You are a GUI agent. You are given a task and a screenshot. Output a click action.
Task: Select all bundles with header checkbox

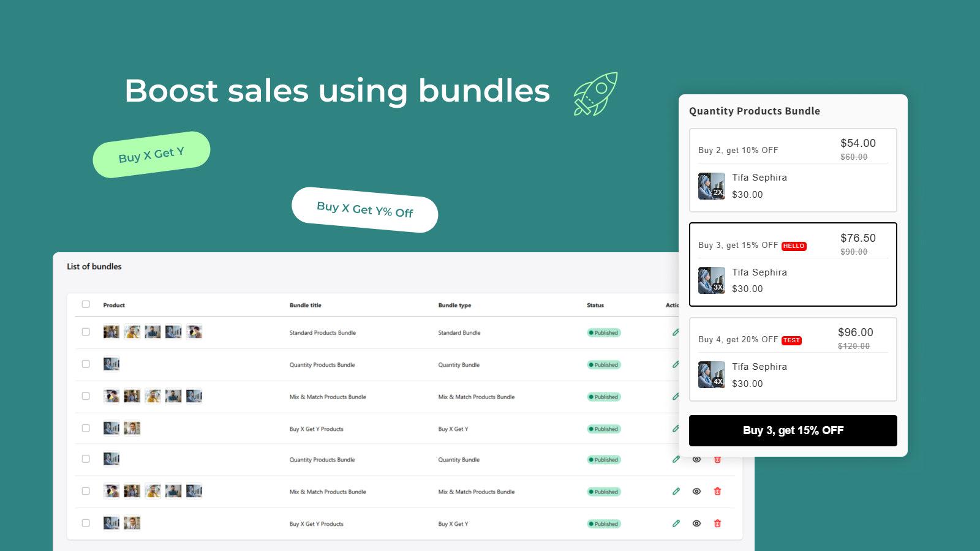click(86, 304)
